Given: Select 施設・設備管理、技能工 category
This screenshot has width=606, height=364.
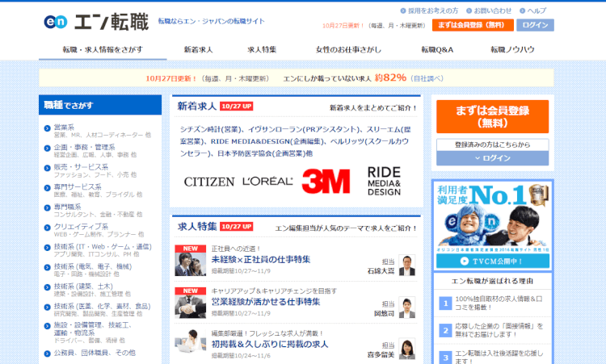Looking at the screenshot, I should pos(92,328).
